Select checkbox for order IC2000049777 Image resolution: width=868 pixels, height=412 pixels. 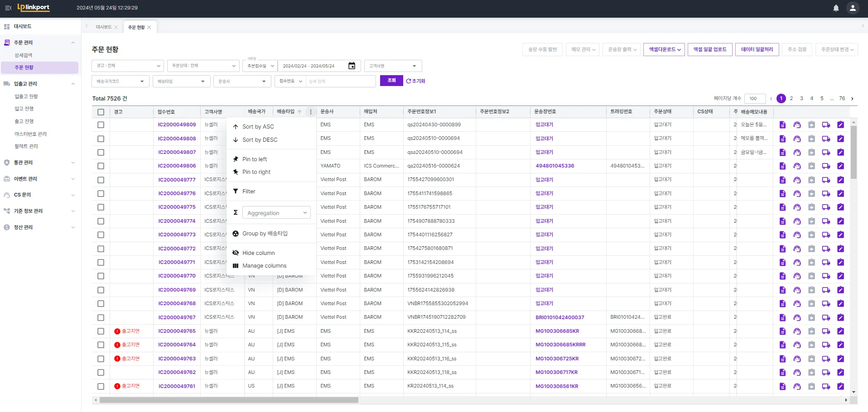coord(101,180)
